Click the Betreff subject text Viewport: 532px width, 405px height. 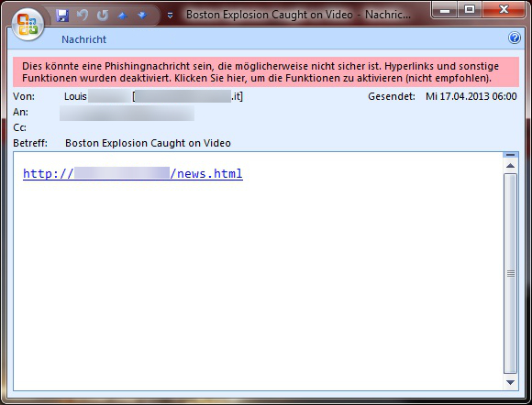click(x=148, y=143)
